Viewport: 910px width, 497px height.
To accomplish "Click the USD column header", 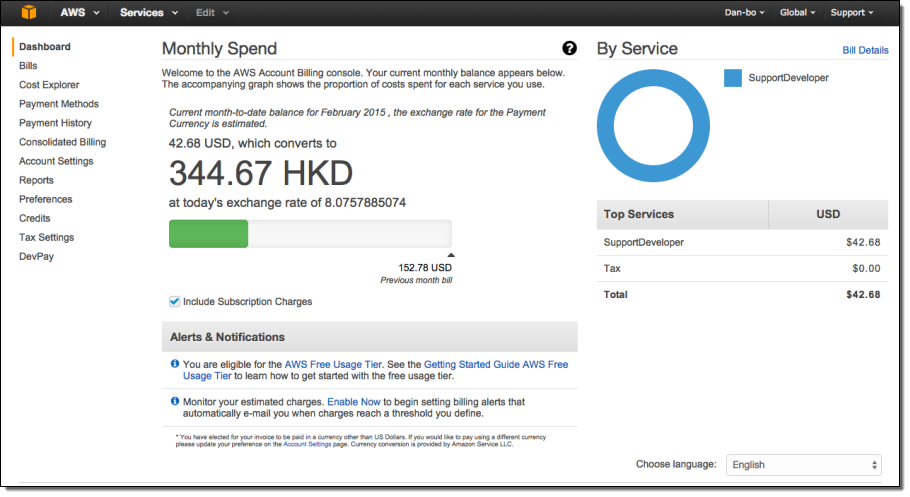I will click(x=828, y=214).
